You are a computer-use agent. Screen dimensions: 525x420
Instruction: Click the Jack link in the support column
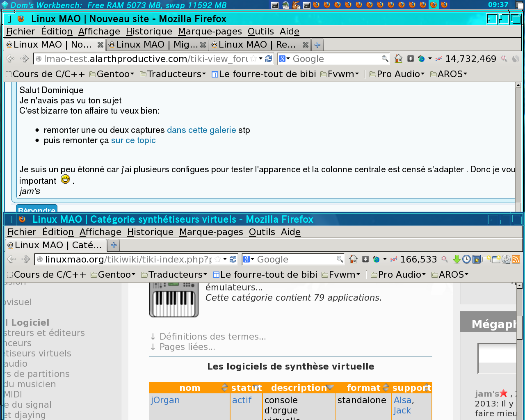(402, 411)
